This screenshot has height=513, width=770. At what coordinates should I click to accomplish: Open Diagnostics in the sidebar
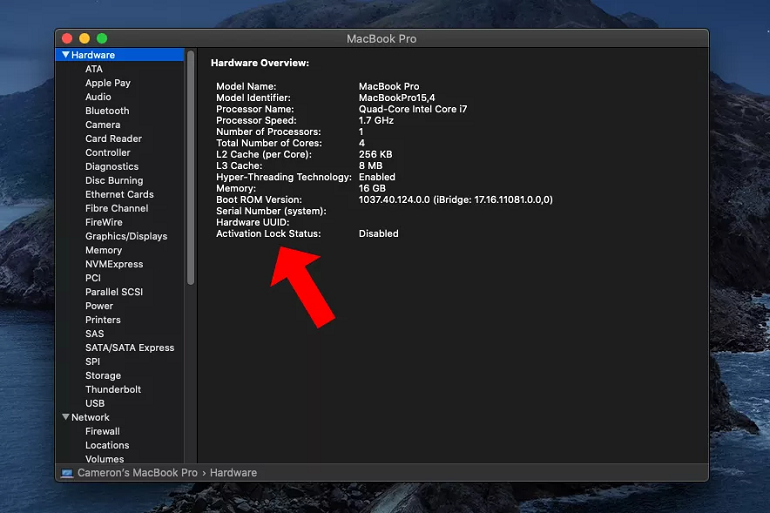pos(111,166)
